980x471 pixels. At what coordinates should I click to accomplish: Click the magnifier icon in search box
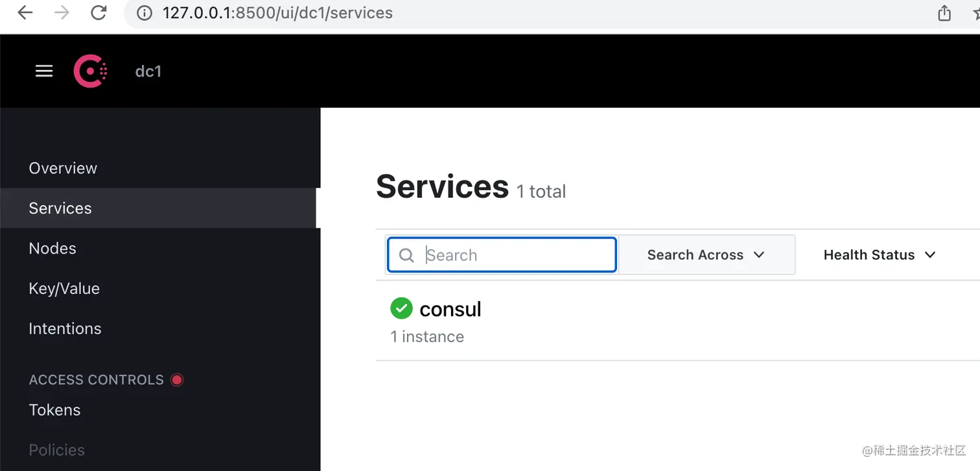(x=406, y=255)
